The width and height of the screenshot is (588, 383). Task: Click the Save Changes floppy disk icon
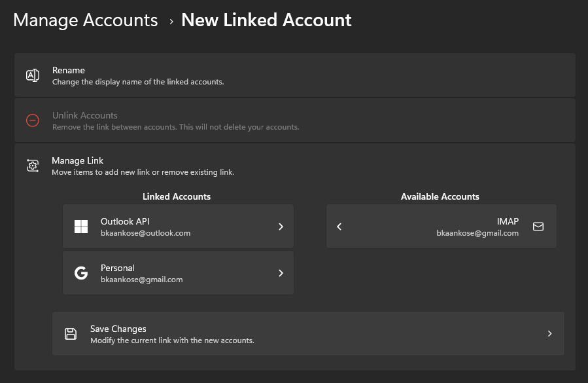[71, 333]
